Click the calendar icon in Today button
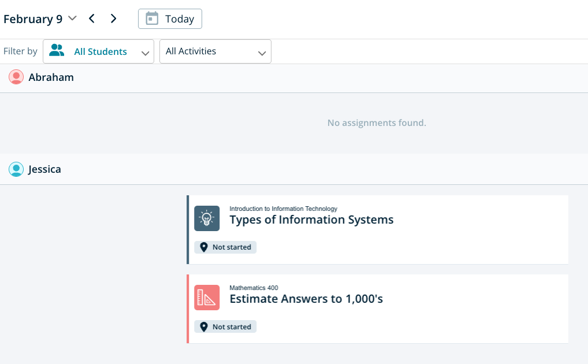 pos(152,18)
